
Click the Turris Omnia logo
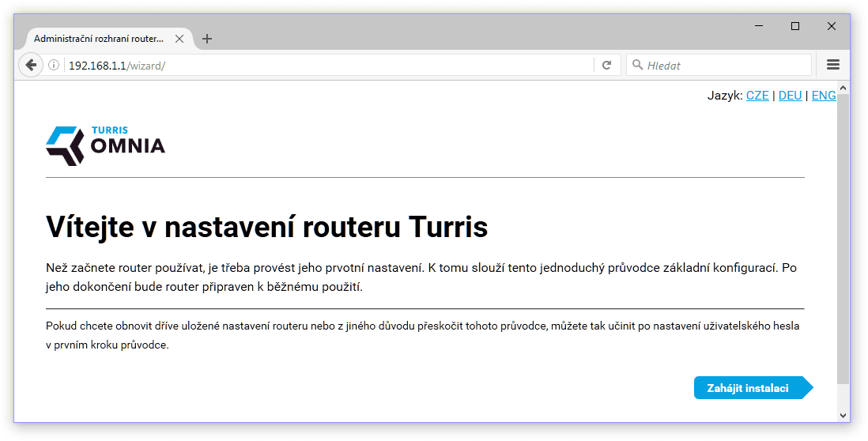pyautogui.click(x=106, y=145)
